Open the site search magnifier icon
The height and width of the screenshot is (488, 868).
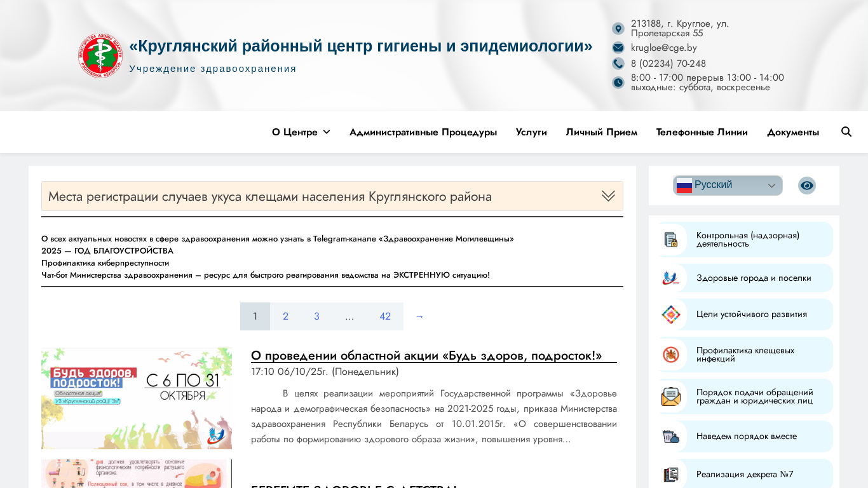point(846,132)
